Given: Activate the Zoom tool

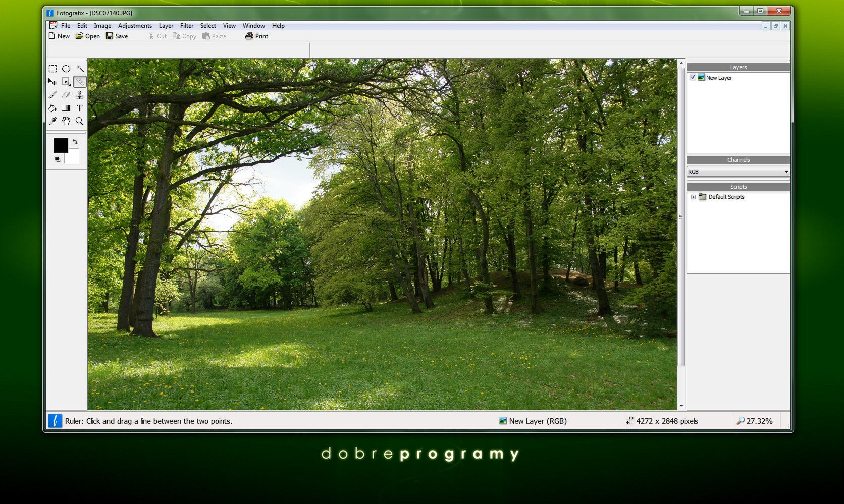Looking at the screenshot, I should tap(79, 121).
